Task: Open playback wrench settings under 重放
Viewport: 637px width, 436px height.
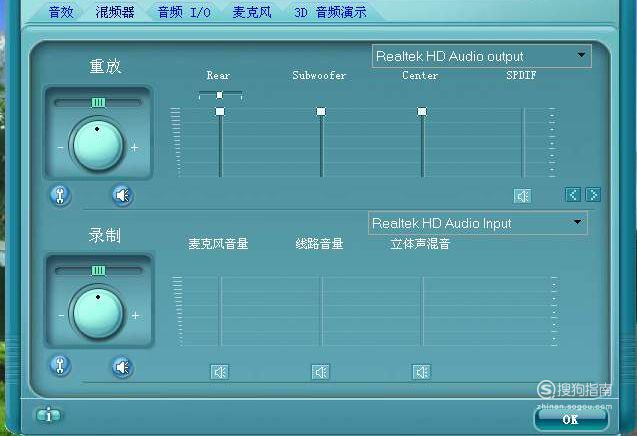Action: (x=60, y=195)
